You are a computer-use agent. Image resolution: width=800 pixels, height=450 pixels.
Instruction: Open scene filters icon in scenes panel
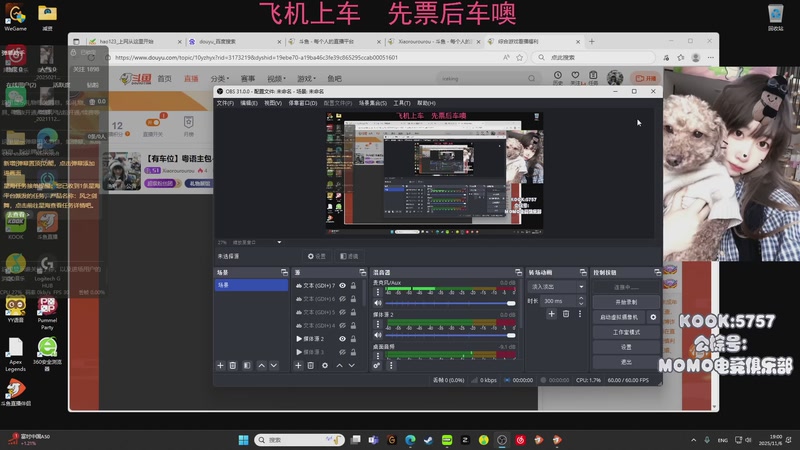pos(247,365)
